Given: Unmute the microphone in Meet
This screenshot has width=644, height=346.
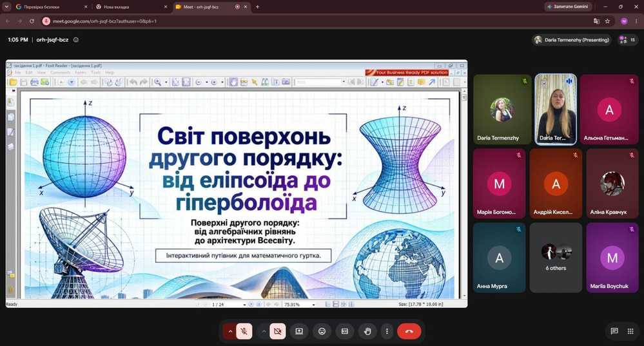Looking at the screenshot, I should [x=244, y=331].
